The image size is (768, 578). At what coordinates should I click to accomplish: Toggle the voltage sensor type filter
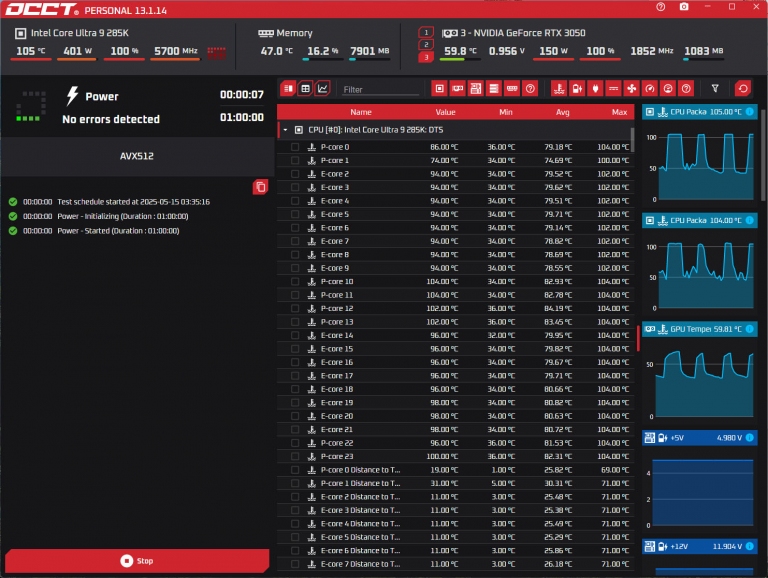pyautogui.click(x=577, y=89)
